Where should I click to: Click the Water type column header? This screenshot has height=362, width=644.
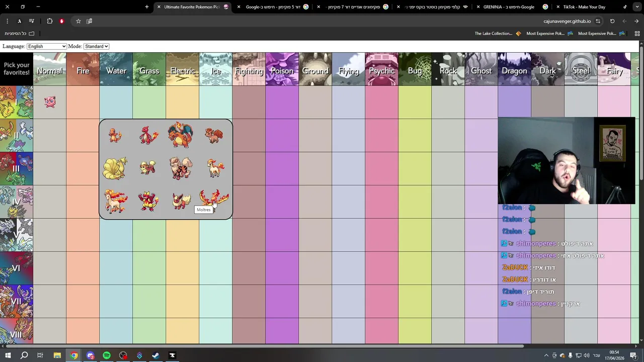(x=116, y=69)
